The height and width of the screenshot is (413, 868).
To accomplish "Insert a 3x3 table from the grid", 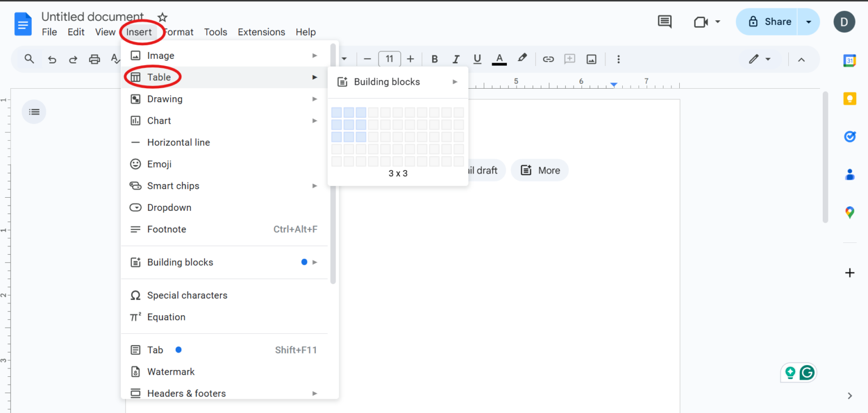I will click(x=362, y=137).
